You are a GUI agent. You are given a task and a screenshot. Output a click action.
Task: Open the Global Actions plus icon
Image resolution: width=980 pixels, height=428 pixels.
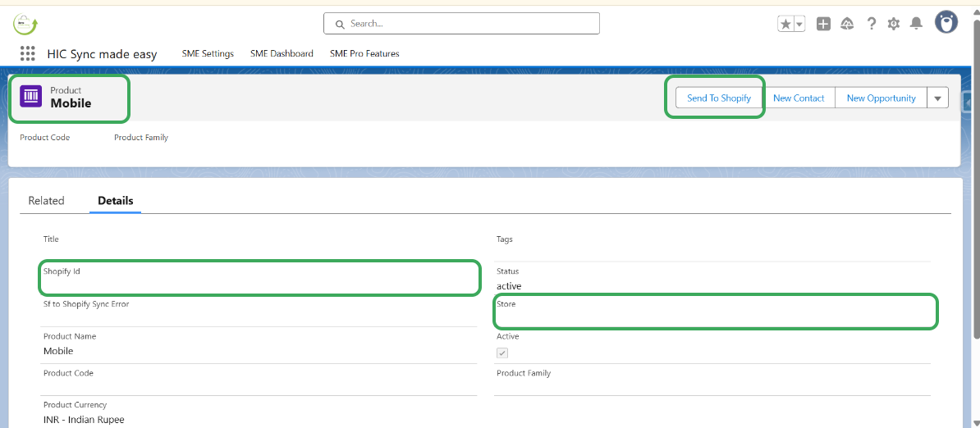pyautogui.click(x=824, y=24)
